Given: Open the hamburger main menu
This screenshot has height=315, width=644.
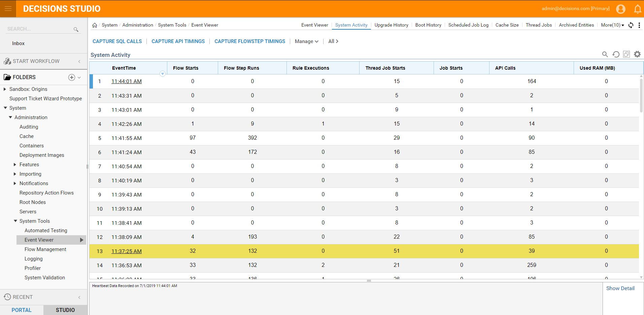Looking at the screenshot, I should (x=8, y=8).
